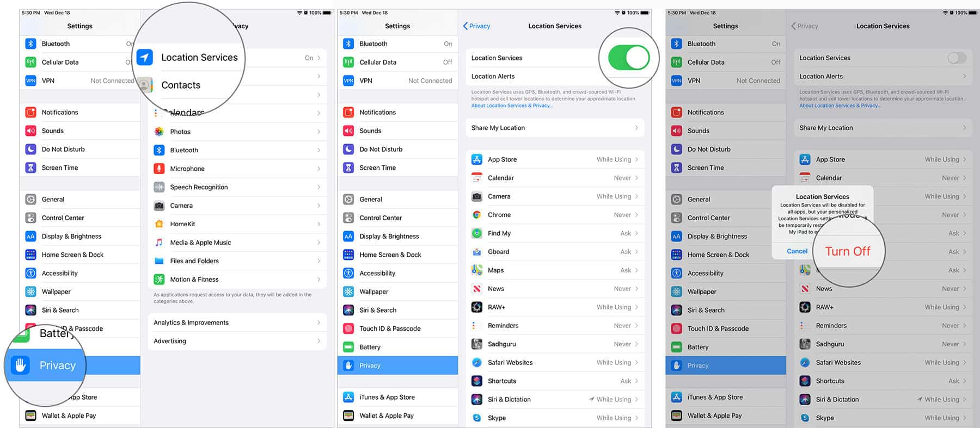
Task: Tap News icon in middle screenshot's app list
Action: click(x=477, y=289)
